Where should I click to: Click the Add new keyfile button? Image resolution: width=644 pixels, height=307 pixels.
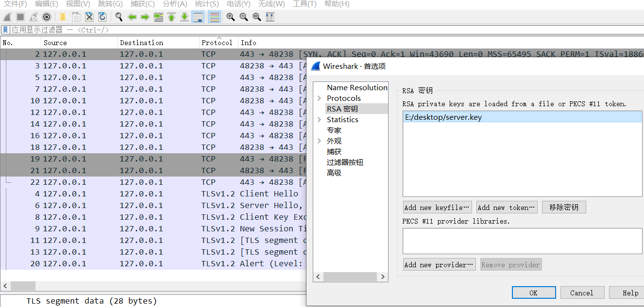click(437, 207)
